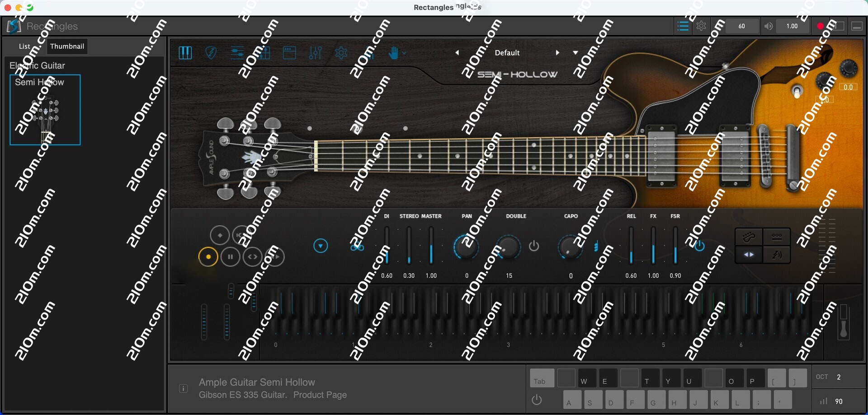The height and width of the screenshot is (415, 868).
Task: Toggle the blue left-right arrows button
Action: point(749,255)
